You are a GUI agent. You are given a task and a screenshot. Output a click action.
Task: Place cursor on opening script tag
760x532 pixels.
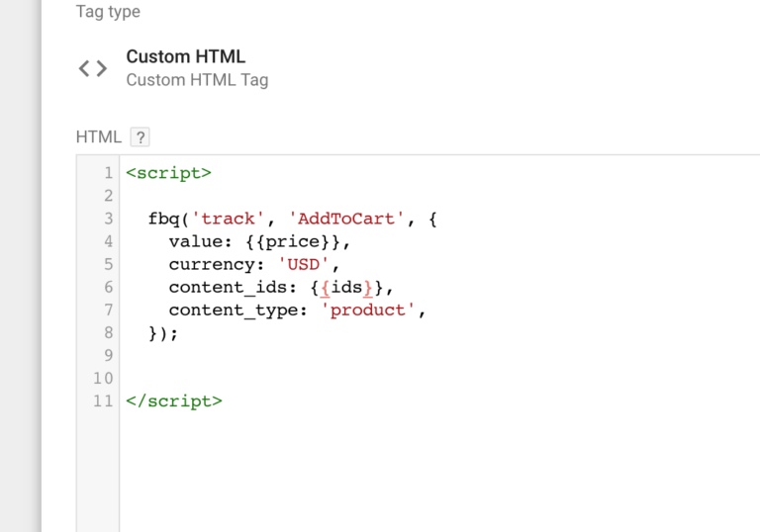pos(168,173)
